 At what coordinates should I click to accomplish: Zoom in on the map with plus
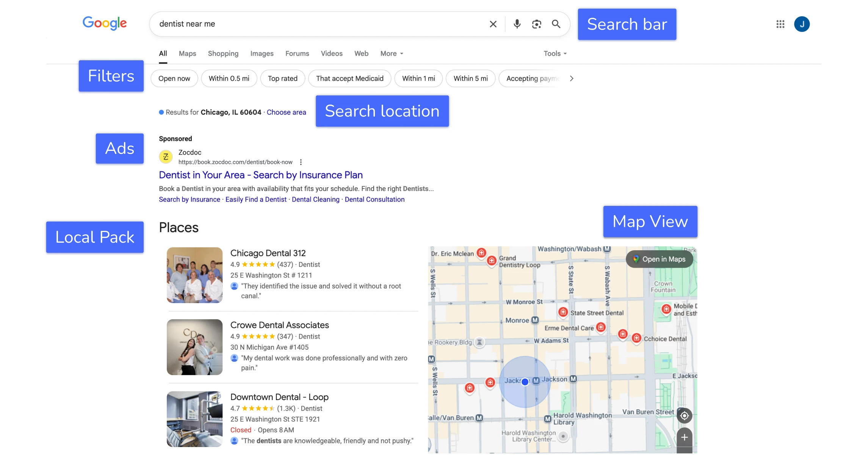684,437
